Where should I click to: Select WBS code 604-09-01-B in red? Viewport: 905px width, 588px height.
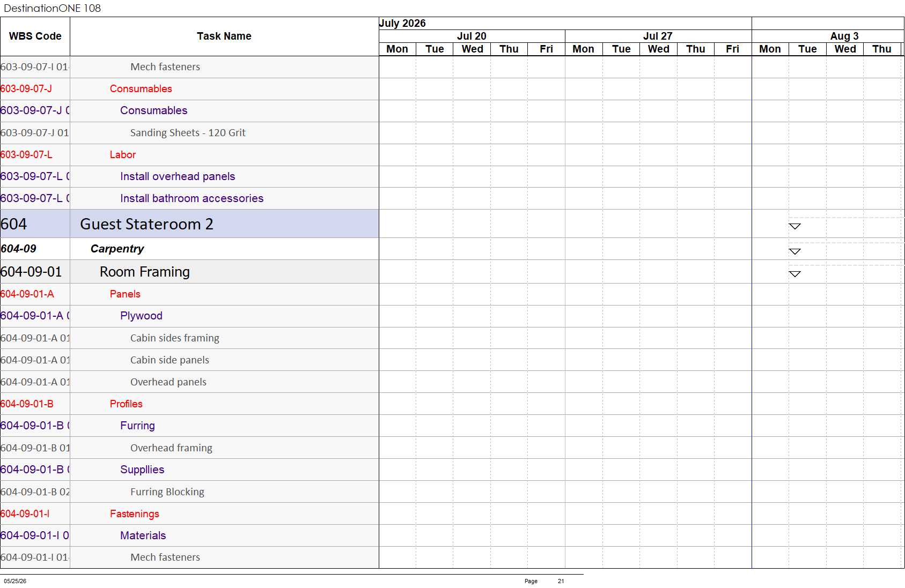35,404
